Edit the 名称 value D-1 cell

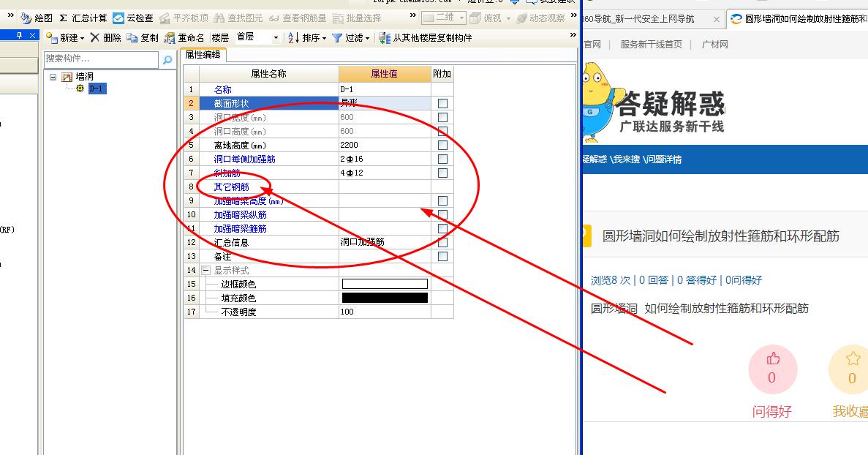pyautogui.click(x=385, y=89)
